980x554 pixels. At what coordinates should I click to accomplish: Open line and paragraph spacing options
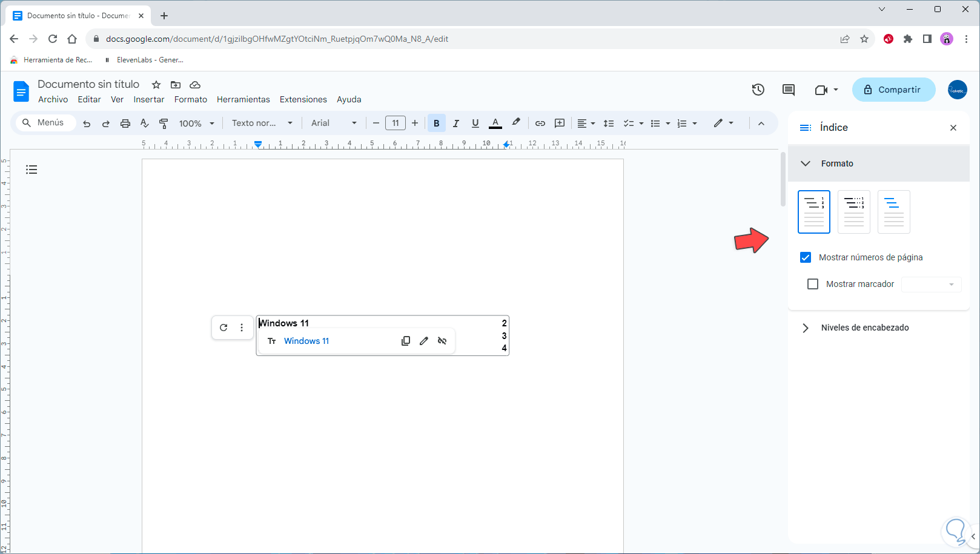(x=609, y=124)
